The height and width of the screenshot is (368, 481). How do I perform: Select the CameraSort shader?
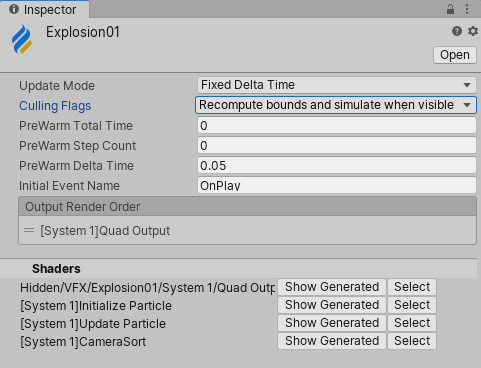click(x=412, y=341)
